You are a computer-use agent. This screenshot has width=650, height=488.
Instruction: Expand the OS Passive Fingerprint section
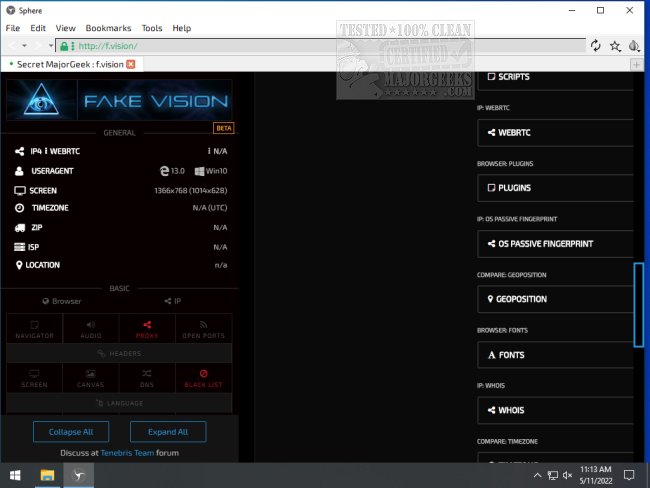pos(555,244)
